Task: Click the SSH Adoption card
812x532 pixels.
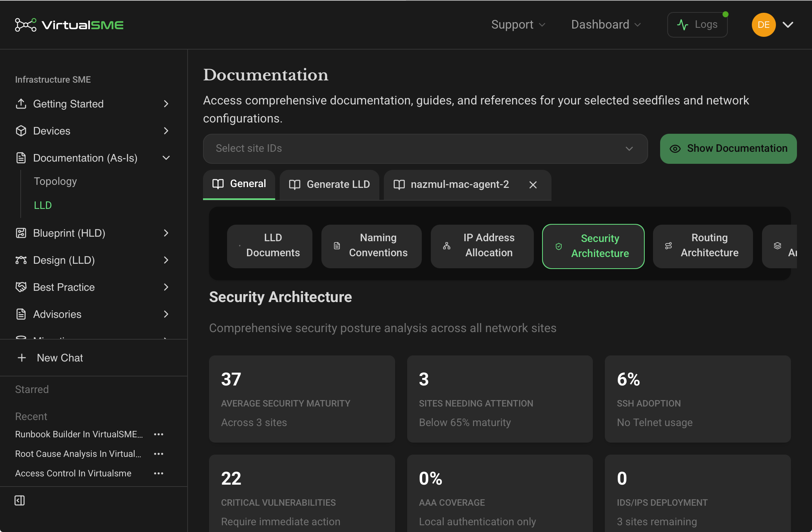Action: click(698, 399)
